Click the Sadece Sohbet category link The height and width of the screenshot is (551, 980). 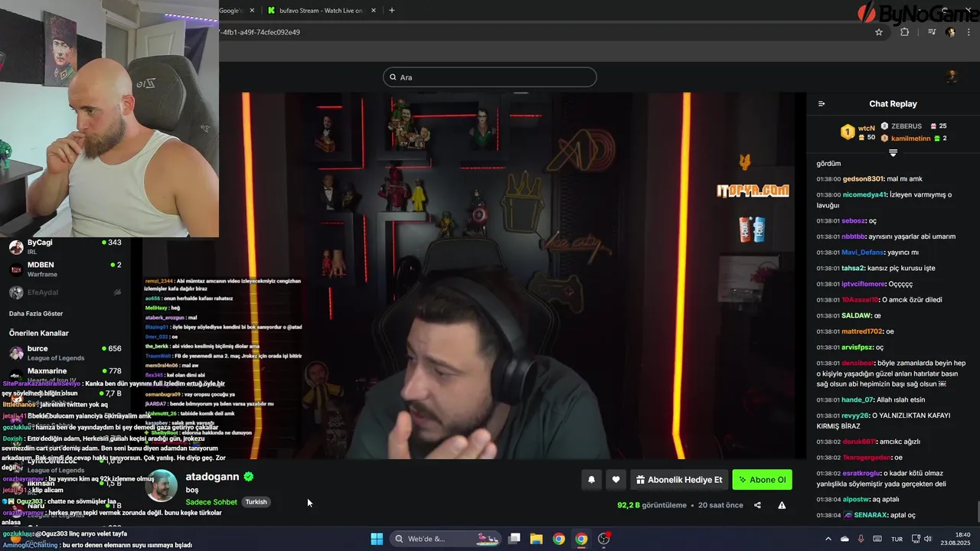211,502
